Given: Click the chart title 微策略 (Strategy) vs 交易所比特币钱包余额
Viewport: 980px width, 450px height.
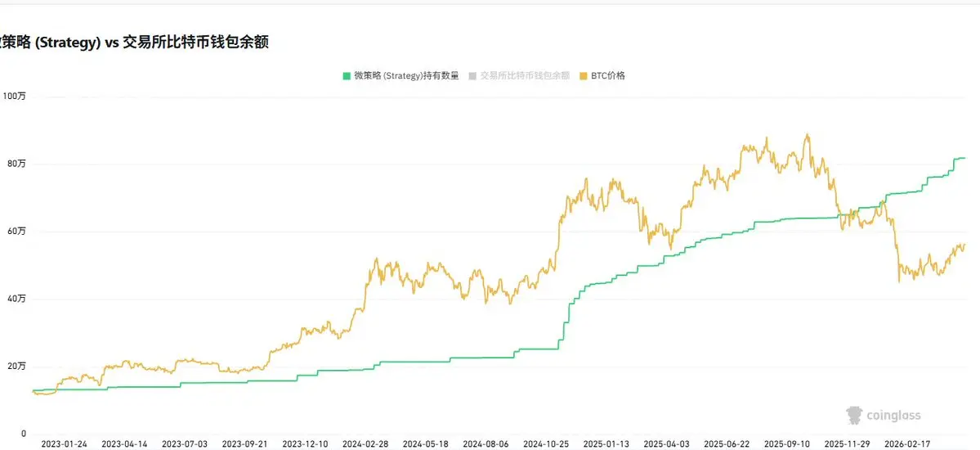Looking at the screenshot, I should click(134, 42).
